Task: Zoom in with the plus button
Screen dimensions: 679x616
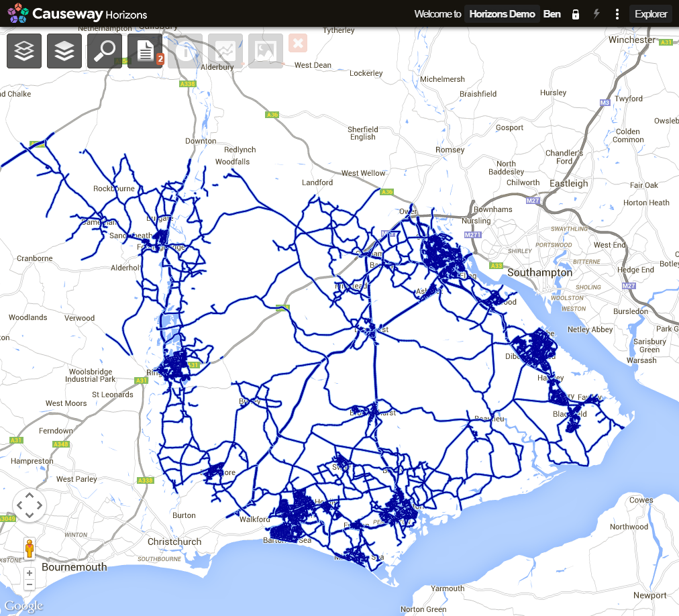Action: [30, 574]
